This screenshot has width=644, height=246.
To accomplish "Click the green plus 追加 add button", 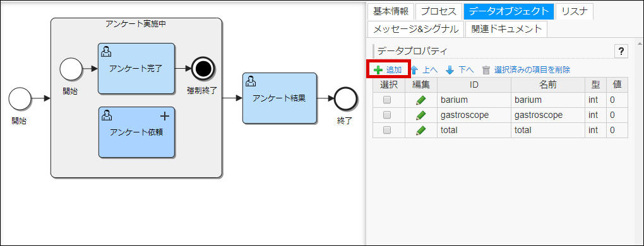I will click(388, 70).
